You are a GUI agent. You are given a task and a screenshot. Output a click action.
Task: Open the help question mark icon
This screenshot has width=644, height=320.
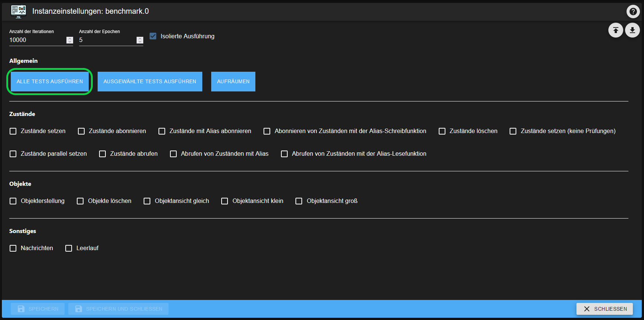[633, 12]
